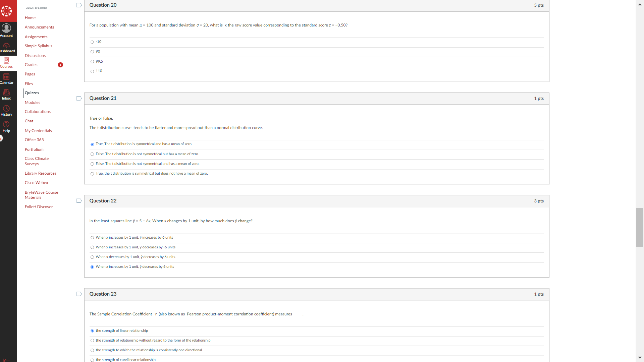Open the Modules course menu item
Screen dimensions: 644x362
[32, 103]
